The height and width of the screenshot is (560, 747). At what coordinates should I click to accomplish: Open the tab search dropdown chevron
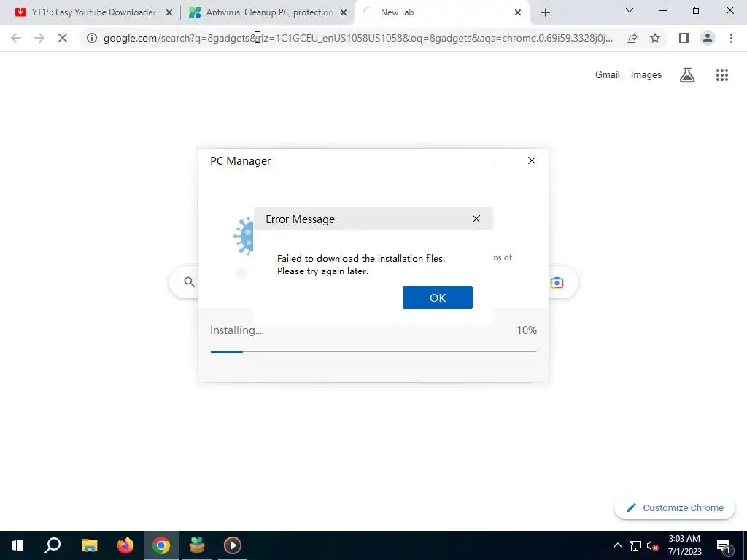pyautogui.click(x=630, y=10)
